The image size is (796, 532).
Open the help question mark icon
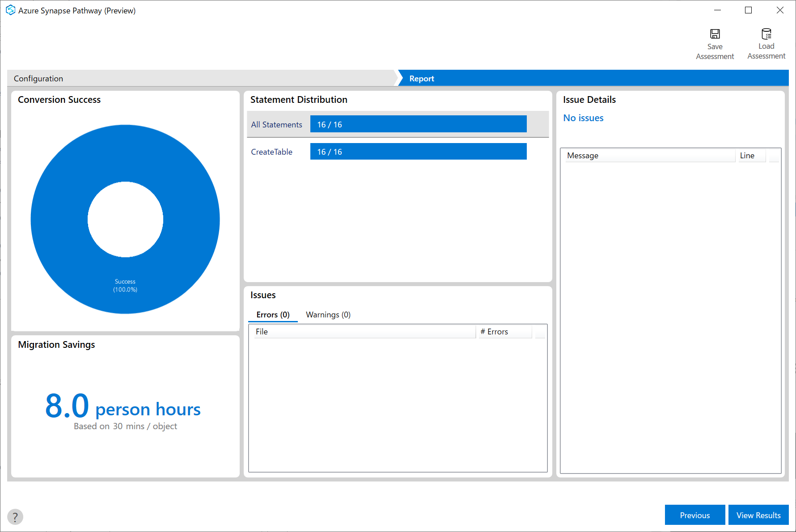click(15, 517)
